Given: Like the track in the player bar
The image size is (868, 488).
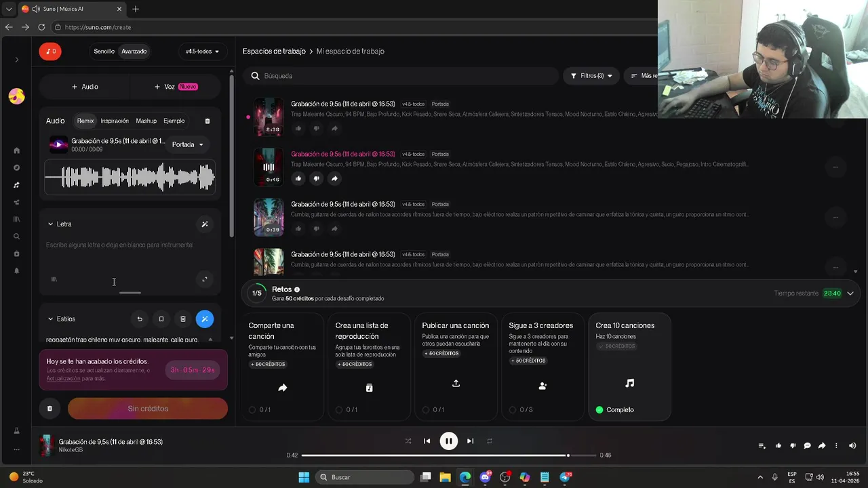Looking at the screenshot, I should [x=778, y=446].
